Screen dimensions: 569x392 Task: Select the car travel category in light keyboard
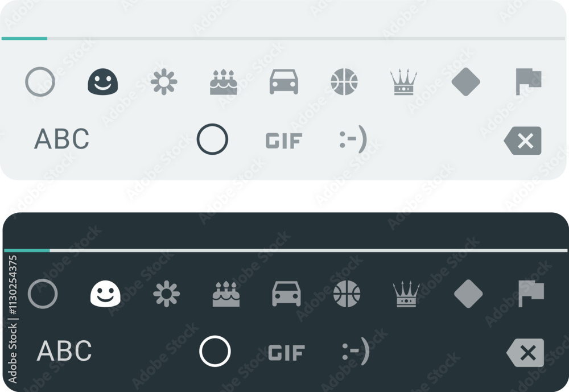coord(284,82)
